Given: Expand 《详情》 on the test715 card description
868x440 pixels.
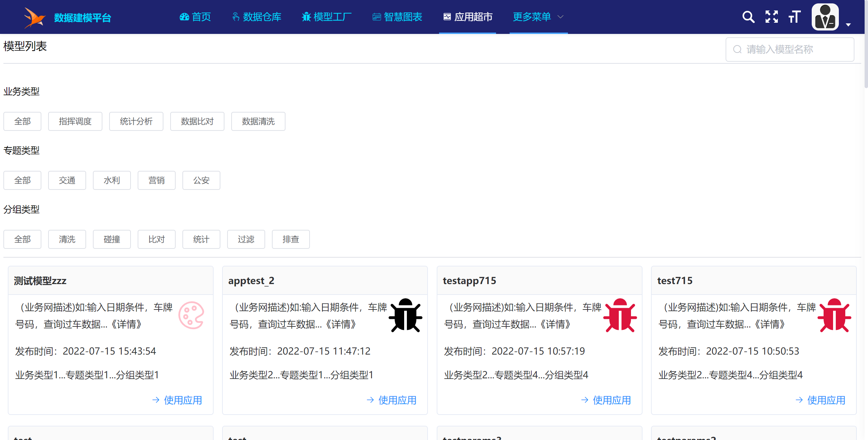Looking at the screenshot, I should pos(770,324).
